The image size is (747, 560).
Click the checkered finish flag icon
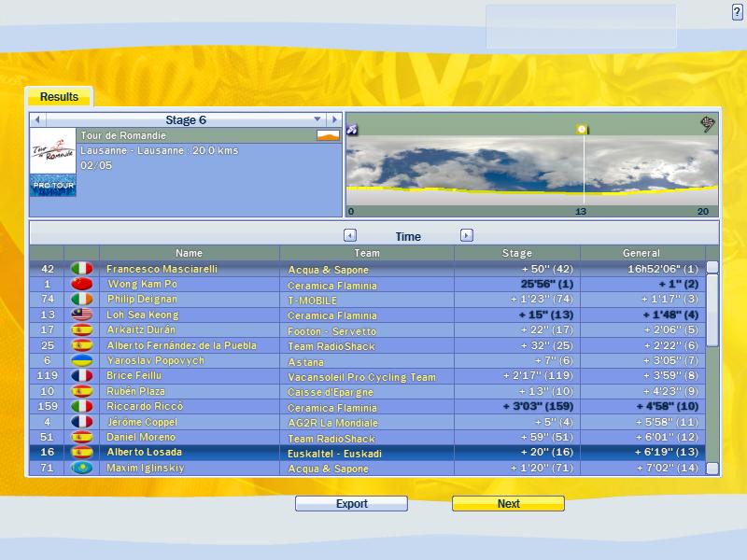click(708, 123)
